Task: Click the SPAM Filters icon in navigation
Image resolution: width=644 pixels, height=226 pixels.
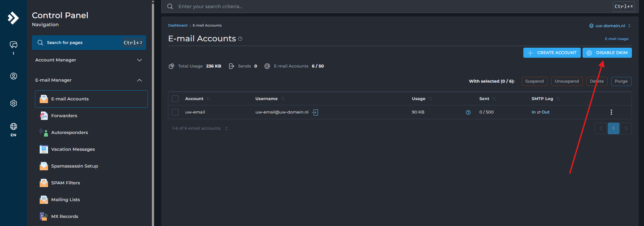Action: pos(44,183)
